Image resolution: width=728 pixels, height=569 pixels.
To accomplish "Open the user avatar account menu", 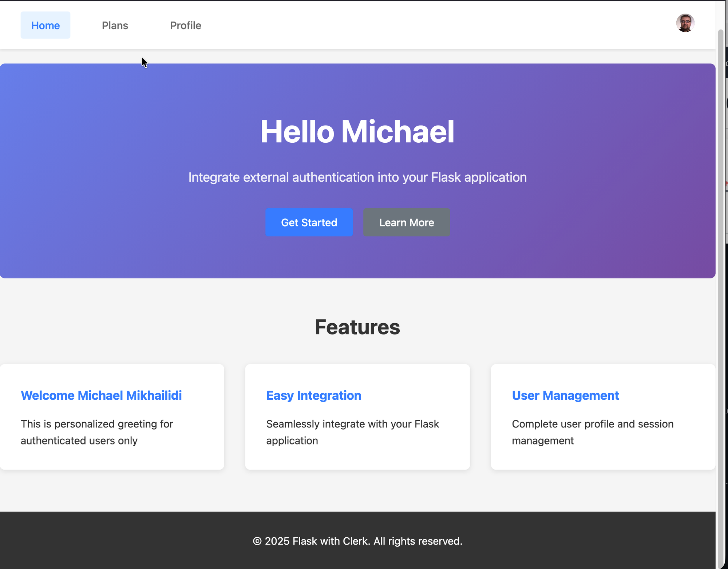I will 685,23.
